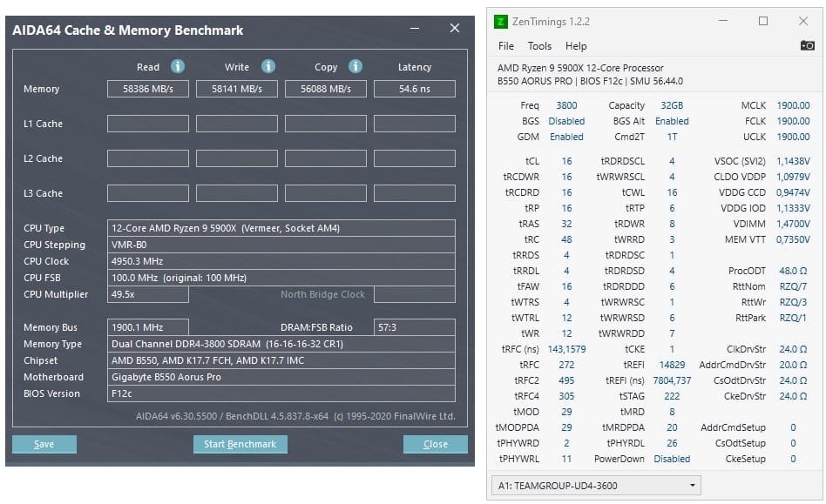826x504 pixels.
Task: Maximize the ZenTimings window
Action: pyautogui.click(x=762, y=21)
